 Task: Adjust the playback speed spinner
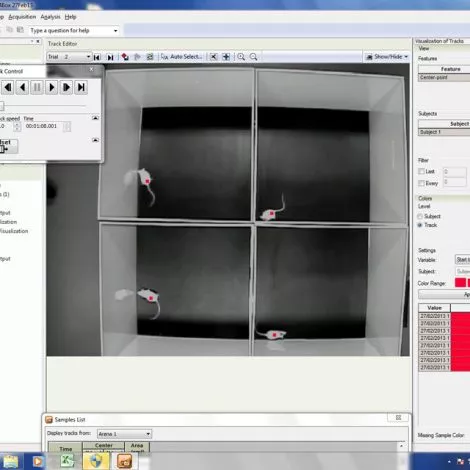click(17, 126)
